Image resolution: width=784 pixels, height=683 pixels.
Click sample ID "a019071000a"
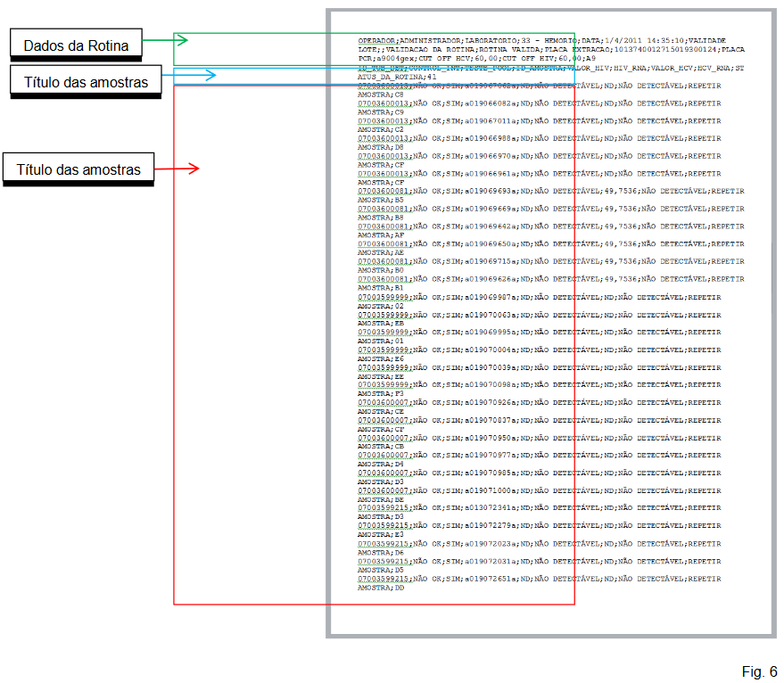pos(491,491)
